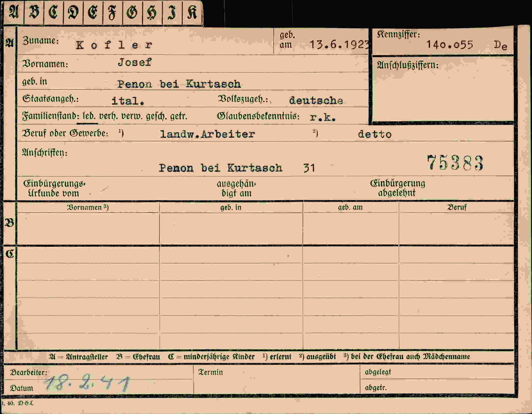532x414 pixels.
Task: Click the 'Einbürgerung abgelehnt' label
Action: [x=397, y=188]
